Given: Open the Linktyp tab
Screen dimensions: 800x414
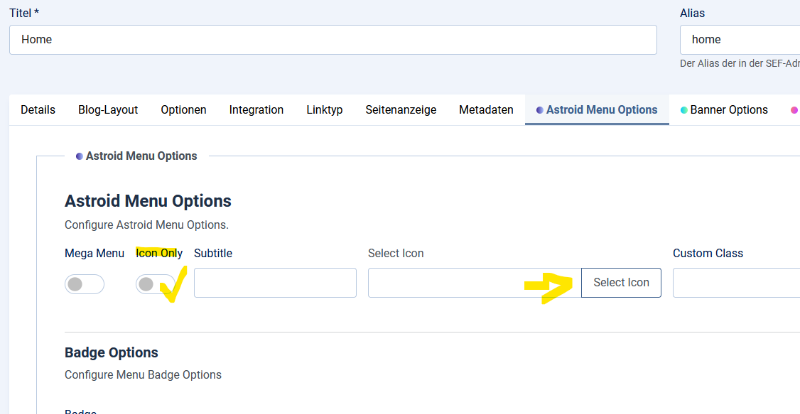Looking at the screenshot, I should pos(324,110).
